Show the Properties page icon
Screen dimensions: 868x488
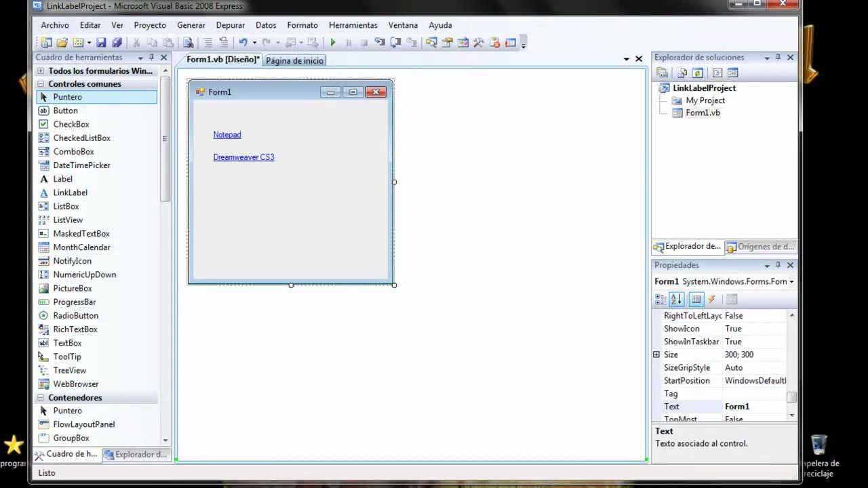point(696,299)
